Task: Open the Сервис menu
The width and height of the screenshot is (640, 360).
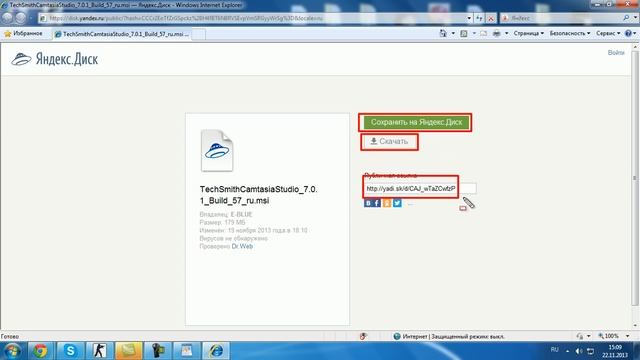Action: 608,33
